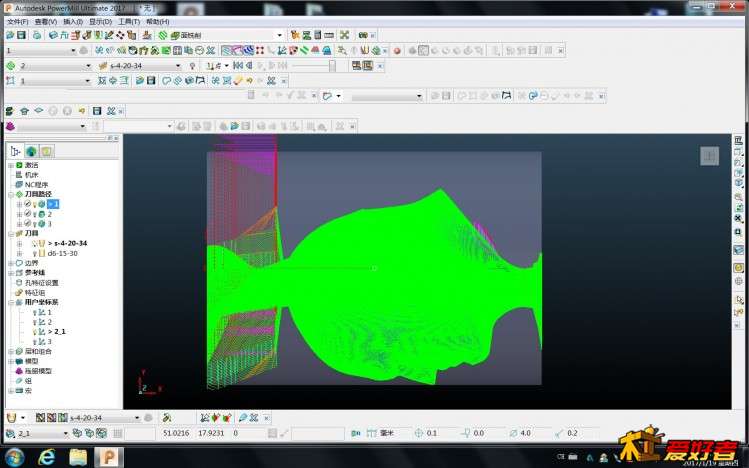Toggle the lightbulb for workplane 3
Screen dimensions: 749x468
(x=35, y=342)
